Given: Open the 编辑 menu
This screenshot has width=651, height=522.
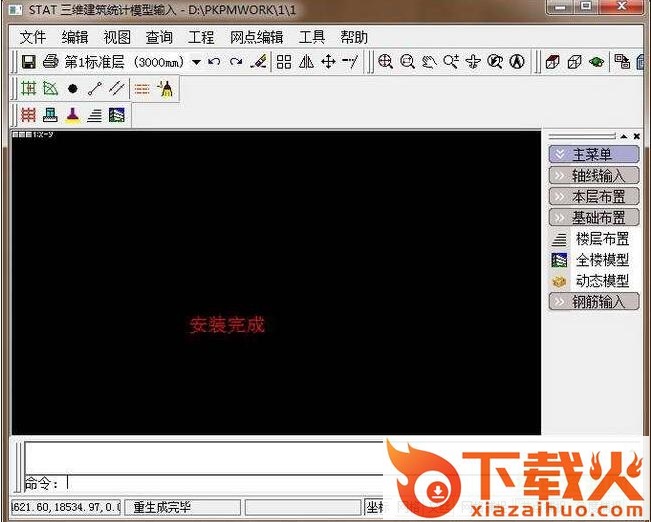Looking at the screenshot, I should (x=75, y=37).
